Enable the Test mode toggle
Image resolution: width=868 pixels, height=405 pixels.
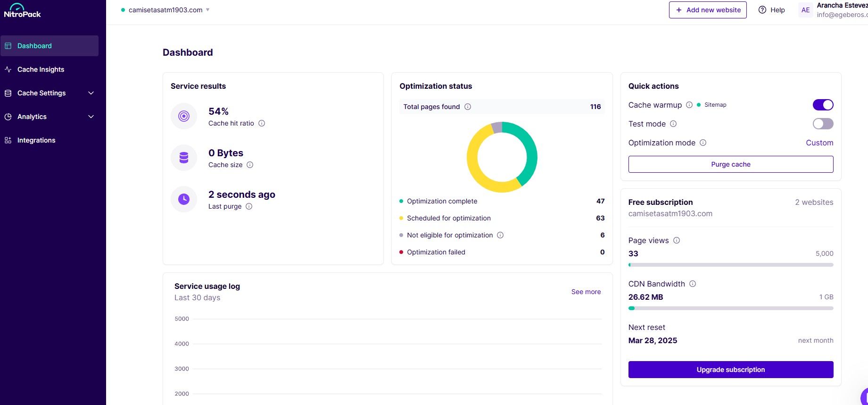(x=823, y=124)
